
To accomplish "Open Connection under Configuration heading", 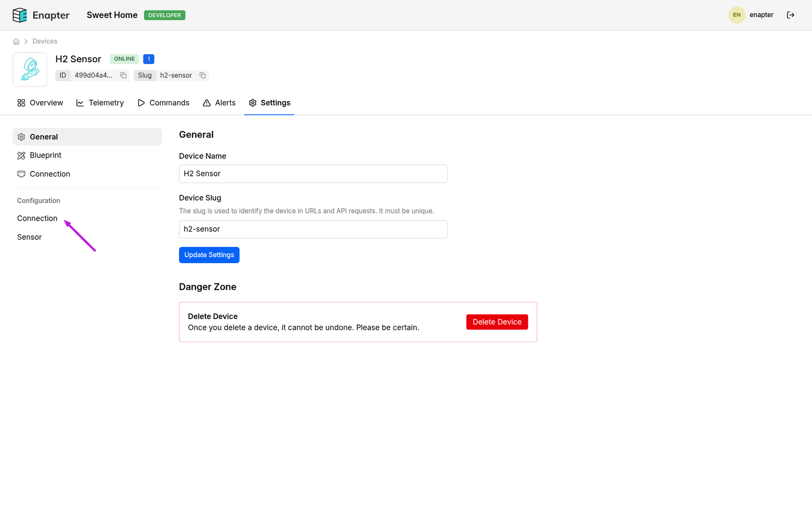I will [x=37, y=218].
